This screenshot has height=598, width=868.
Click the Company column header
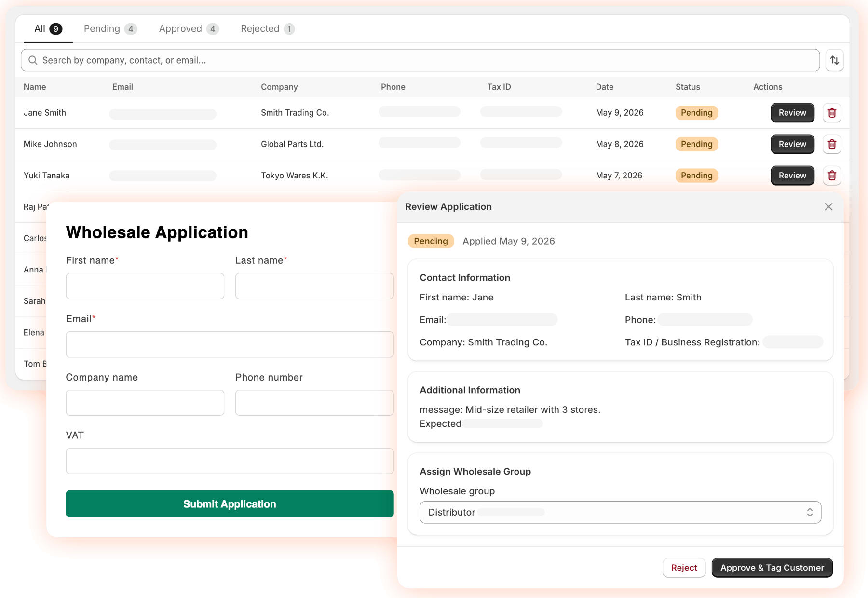[279, 87]
